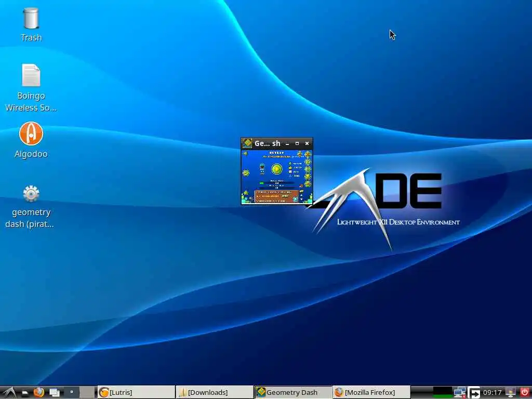The height and width of the screenshot is (399, 532).
Task: Restore the Lutris taskbar window
Action: point(136,392)
